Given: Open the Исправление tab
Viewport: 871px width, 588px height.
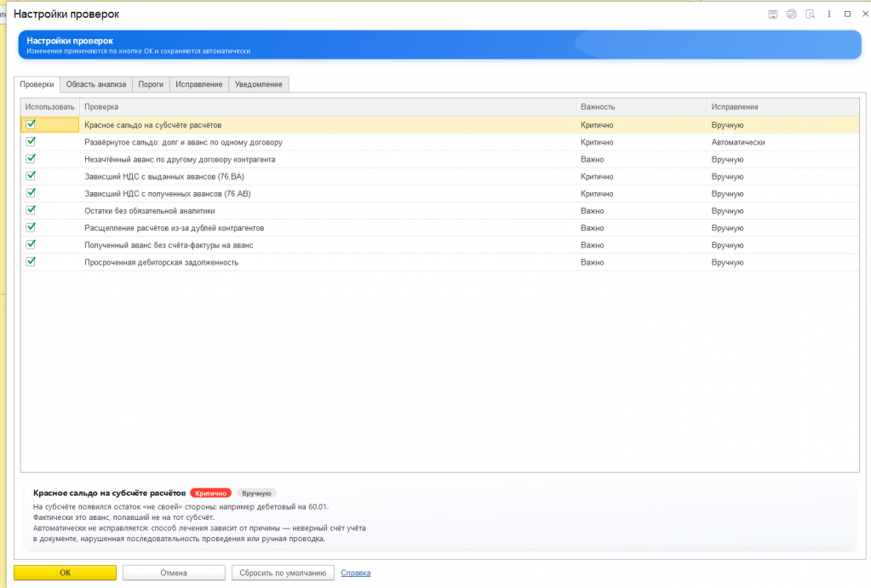Looking at the screenshot, I should 199,84.
